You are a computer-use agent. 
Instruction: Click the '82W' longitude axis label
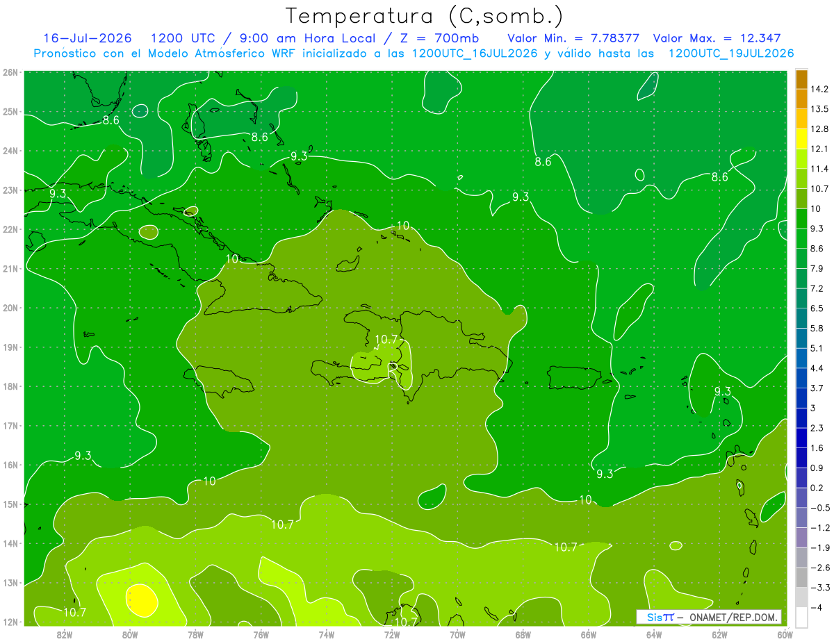pos(64,634)
